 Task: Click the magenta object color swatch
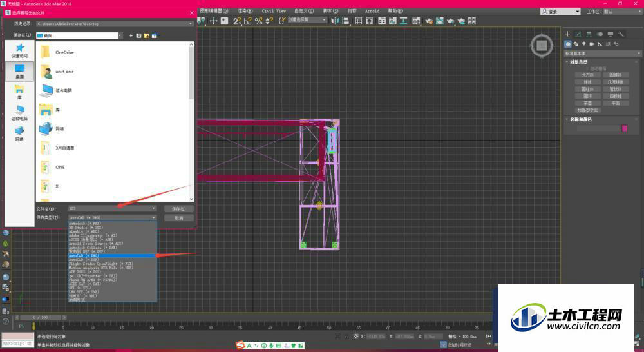pyautogui.click(x=625, y=129)
